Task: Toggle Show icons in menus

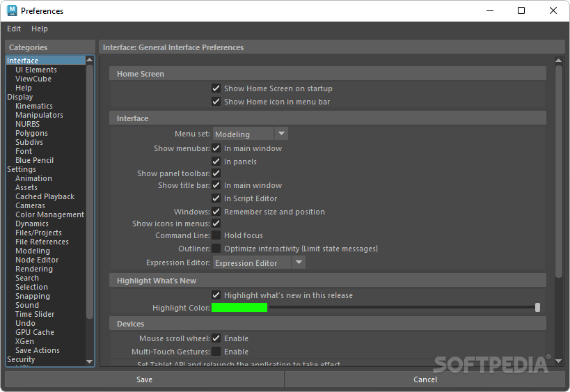Action: [216, 224]
